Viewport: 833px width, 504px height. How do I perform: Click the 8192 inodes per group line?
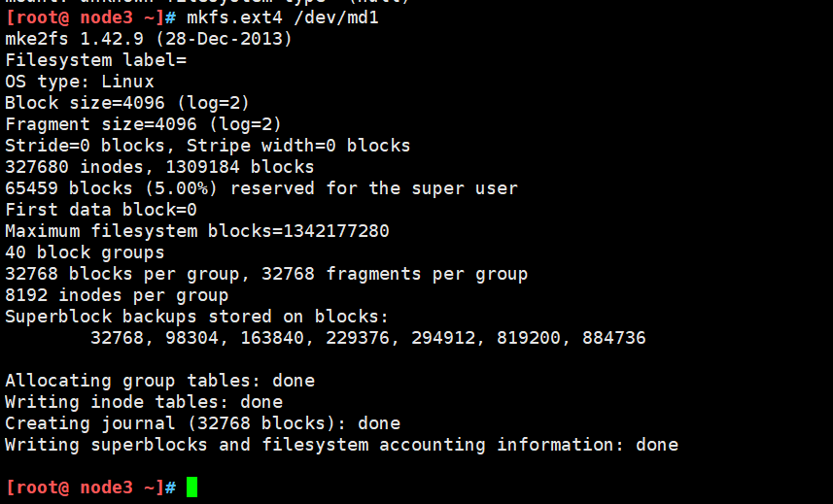(x=117, y=295)
